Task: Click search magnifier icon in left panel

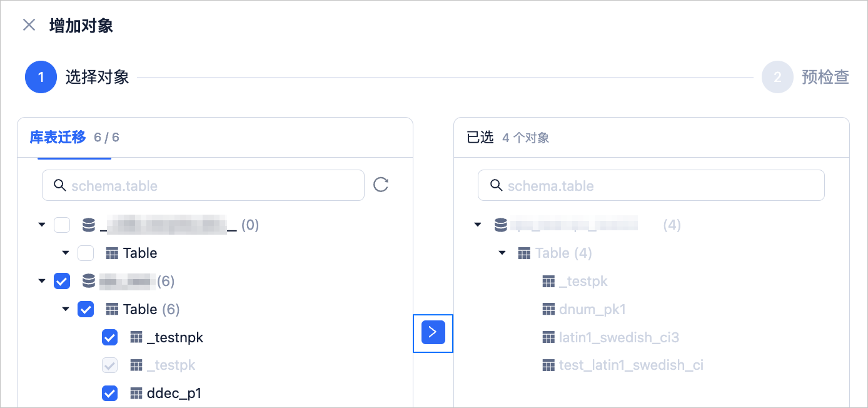Action: click(60, 185)
